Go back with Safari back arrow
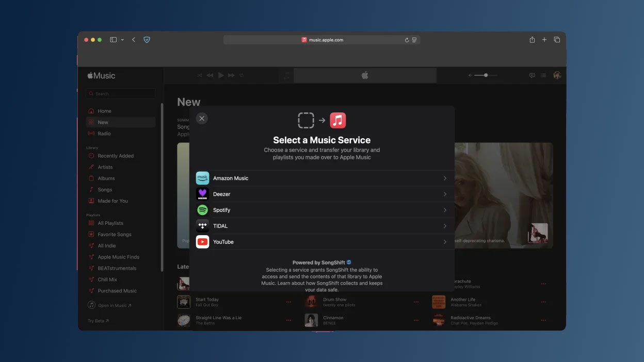 coord(134,40)
